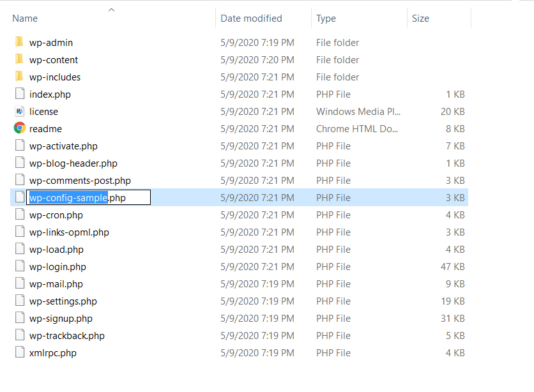Select the wp-cron.php file name

pyautogui.click(x=56, y=215)
